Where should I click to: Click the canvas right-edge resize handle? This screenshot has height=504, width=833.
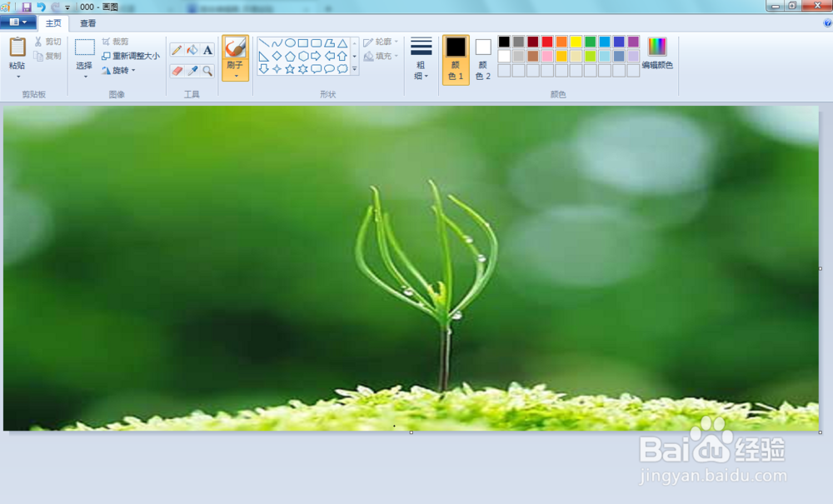[x=821, y=269]
